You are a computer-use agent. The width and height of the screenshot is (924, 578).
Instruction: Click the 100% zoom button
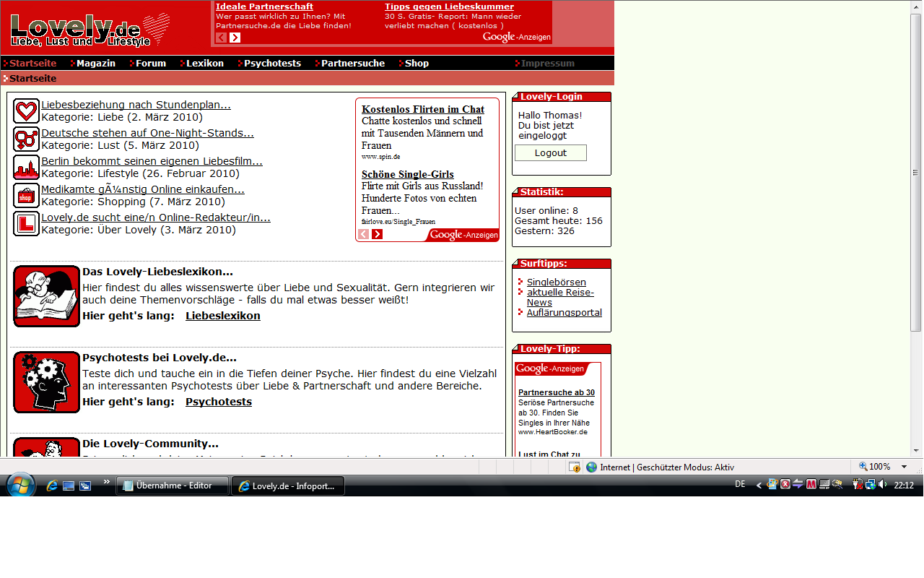point(875,467)
